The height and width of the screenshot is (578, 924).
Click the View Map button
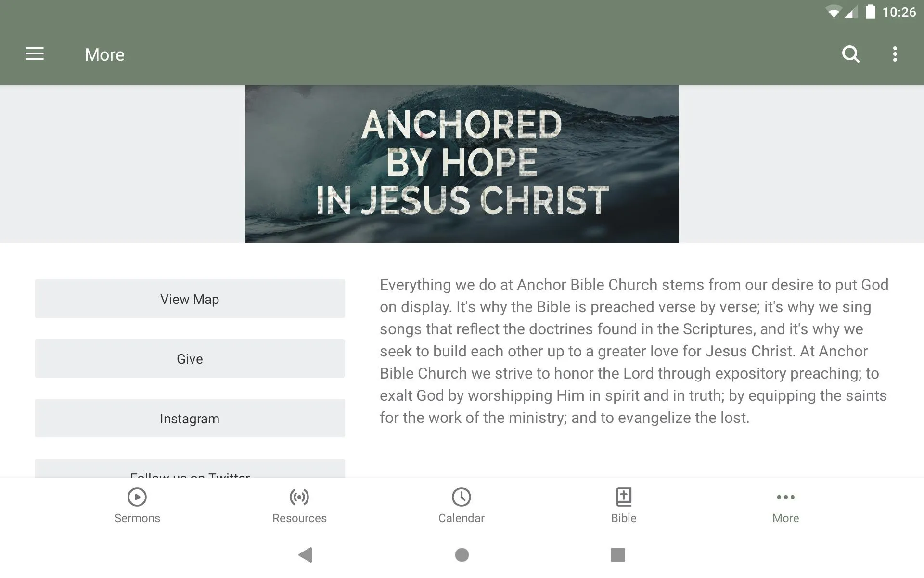pos(190,298)
